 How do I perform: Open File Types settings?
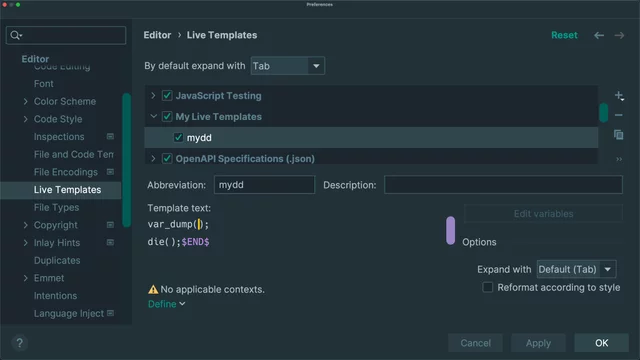coord(56,207)
